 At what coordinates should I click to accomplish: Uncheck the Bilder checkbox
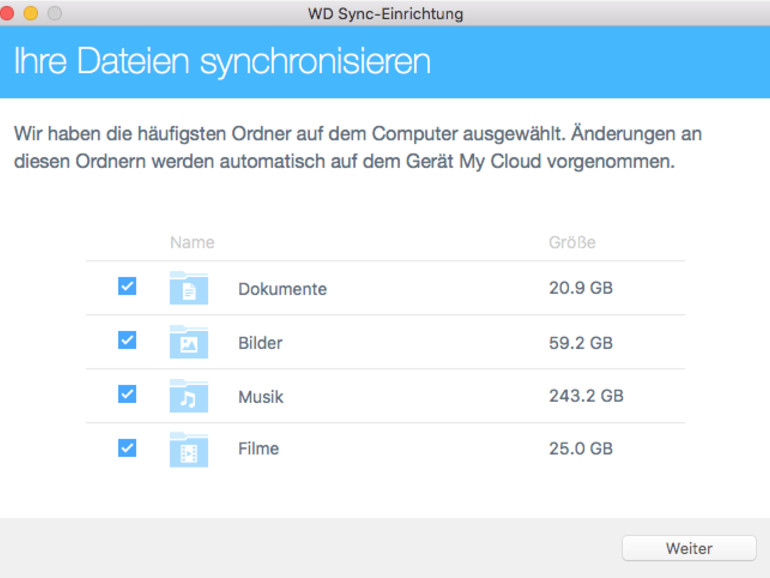click(127, 340)
